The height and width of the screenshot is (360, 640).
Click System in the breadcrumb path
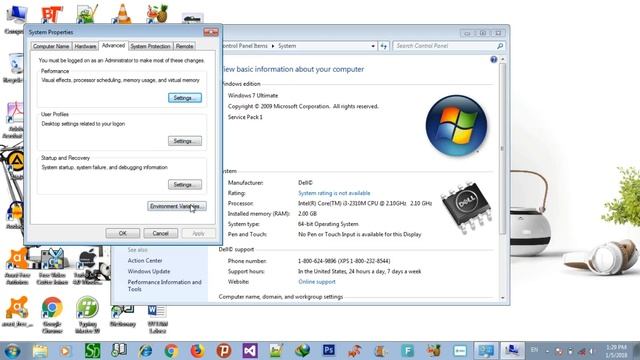tap(287, 46)
